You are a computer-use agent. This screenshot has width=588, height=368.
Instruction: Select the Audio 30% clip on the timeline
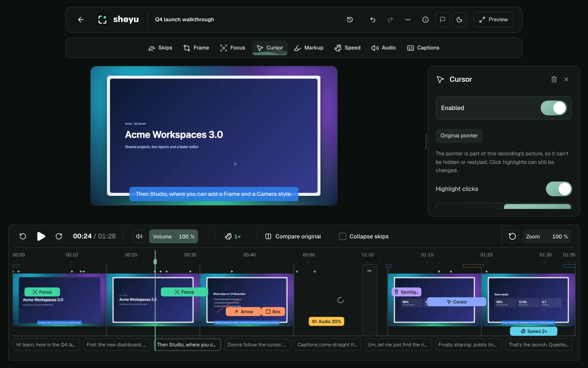tap(326, 321)
